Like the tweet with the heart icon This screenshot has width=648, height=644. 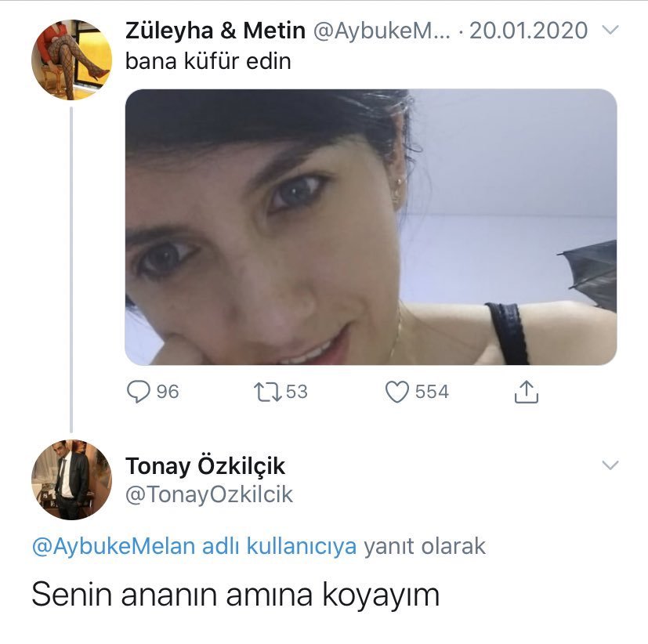click(397, 392)
